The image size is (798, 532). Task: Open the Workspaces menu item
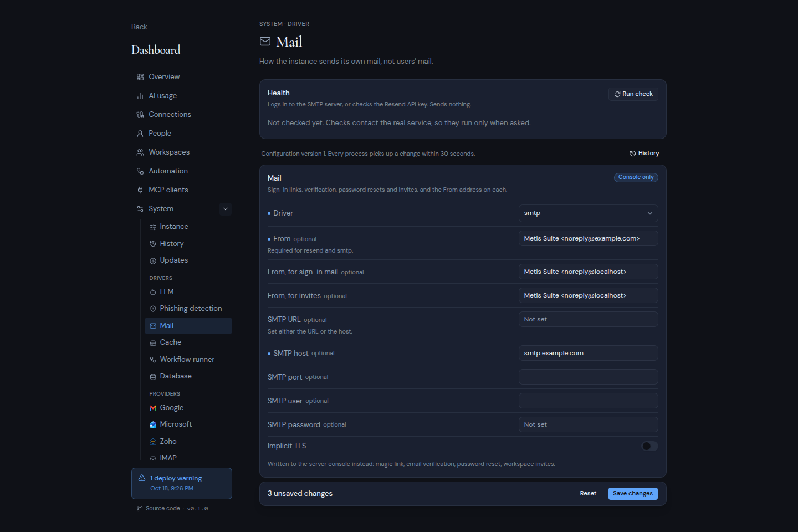pyautogui.click(x=182, y=152)
